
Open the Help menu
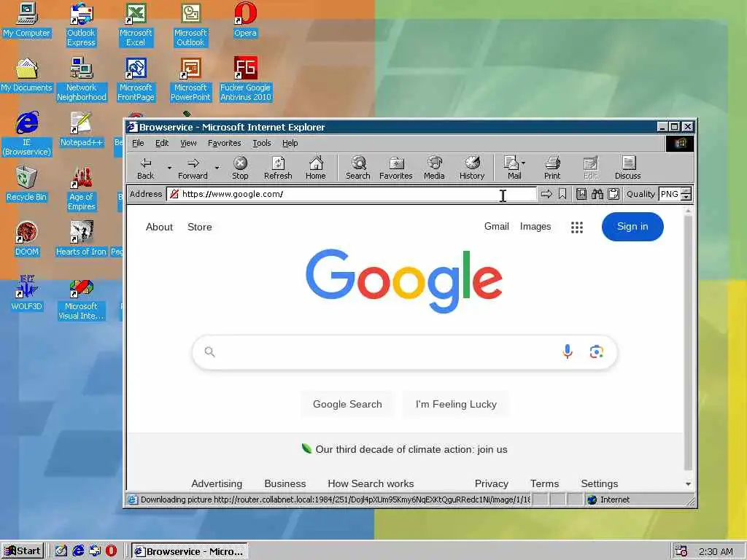click(x=290, y=143)
